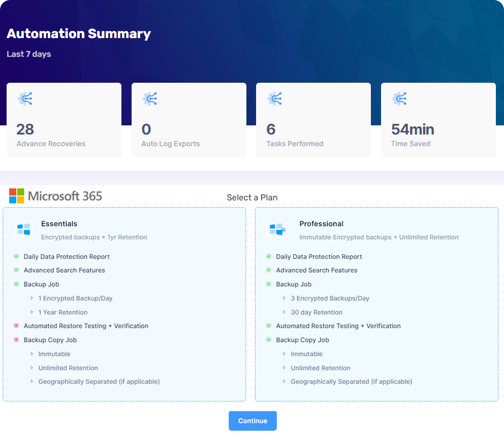Expand 1 Encrypted Backup/Day detail
Screen dimensions: 504x435
pos(32,298)
